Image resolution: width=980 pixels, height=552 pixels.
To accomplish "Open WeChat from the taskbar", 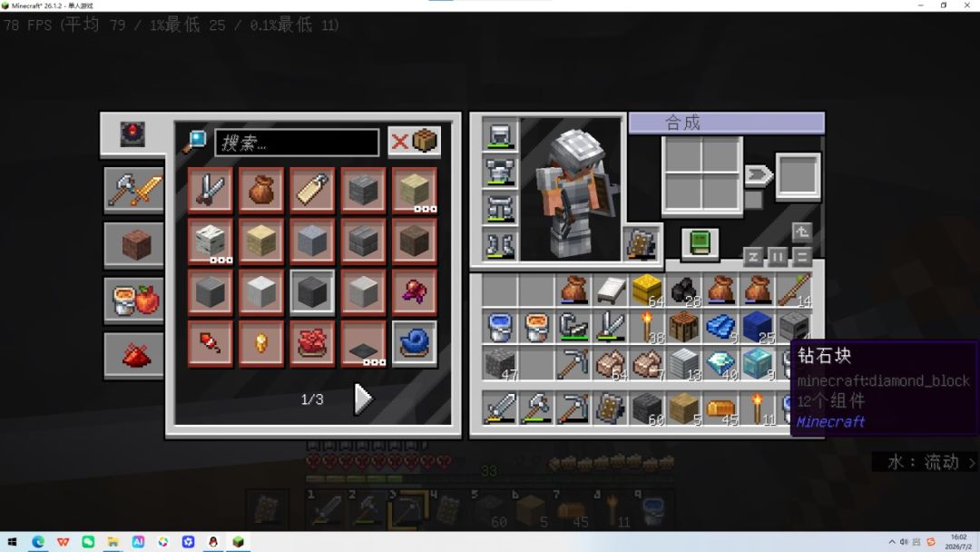I will pos(88,542).
